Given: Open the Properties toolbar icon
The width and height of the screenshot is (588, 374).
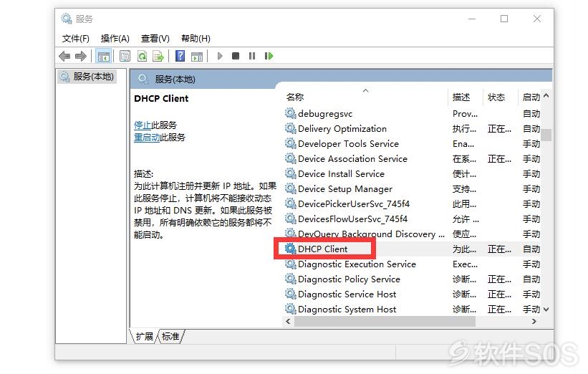Looking at the screenshot, I should [x=125, y=57].
